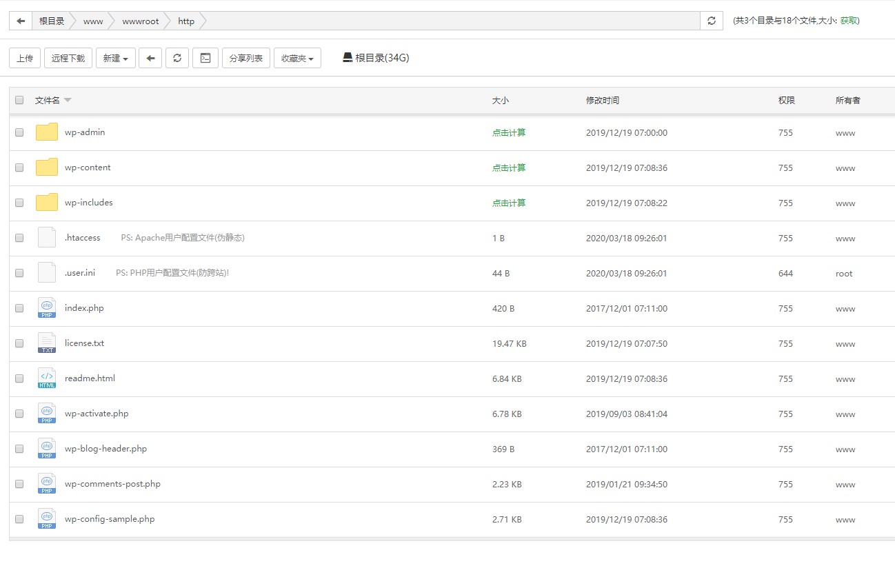The height and width of the screenshot is (588, 895).
Task: Open the wp-content folder name
Action: pos(88,168)
